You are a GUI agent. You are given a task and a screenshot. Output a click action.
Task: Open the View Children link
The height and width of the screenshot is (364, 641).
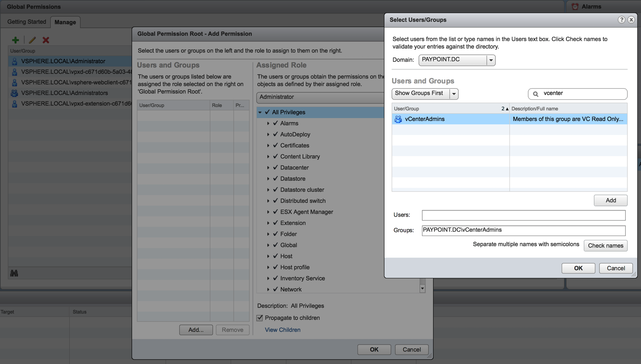point(283,330)
